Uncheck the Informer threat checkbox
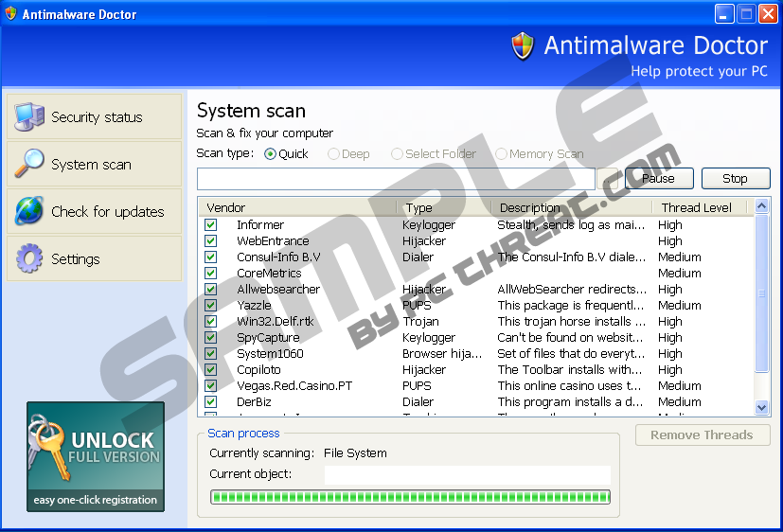This screenshot has height=532, width=783. tap(211, 224)
